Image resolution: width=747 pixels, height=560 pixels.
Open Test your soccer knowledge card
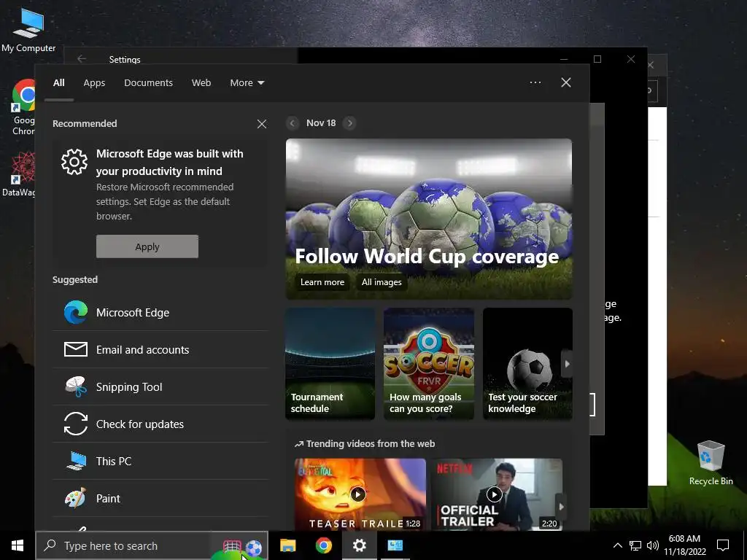[x=527, y=364]
